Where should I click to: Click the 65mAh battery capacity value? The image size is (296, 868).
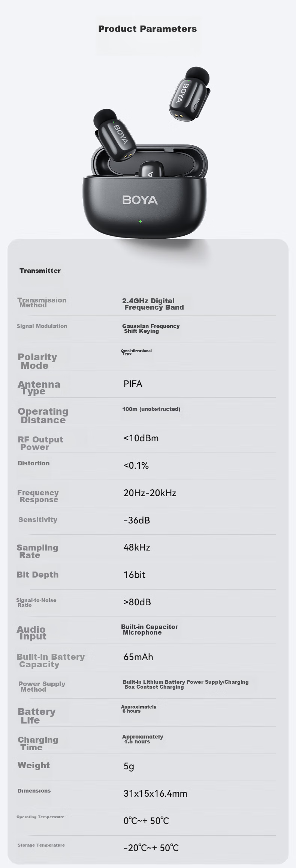pos(138,657)
